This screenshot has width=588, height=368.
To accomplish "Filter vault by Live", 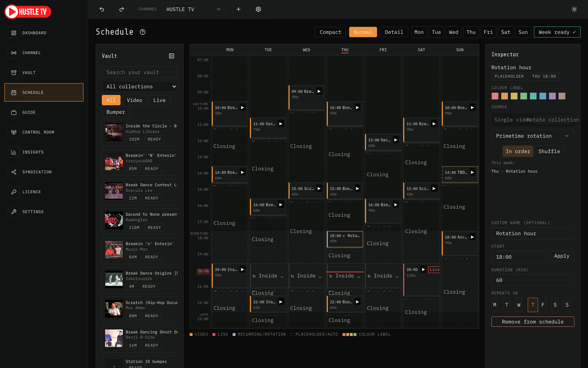I will click(159, 100).
